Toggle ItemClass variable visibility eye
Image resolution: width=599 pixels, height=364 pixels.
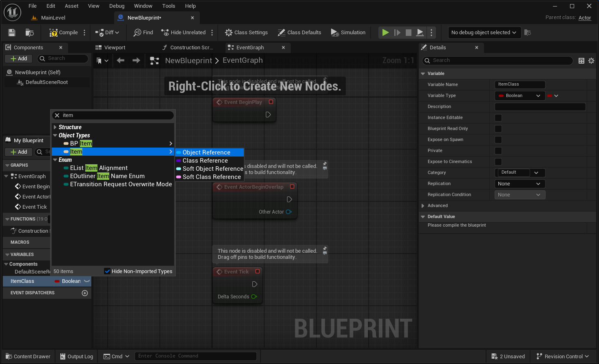tap(86, 281)
